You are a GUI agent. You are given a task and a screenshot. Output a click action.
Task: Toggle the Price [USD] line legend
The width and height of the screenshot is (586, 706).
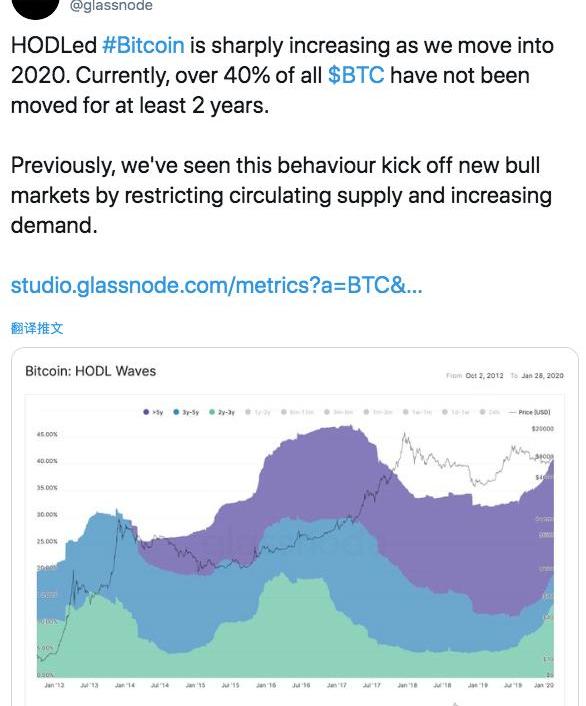529,412
